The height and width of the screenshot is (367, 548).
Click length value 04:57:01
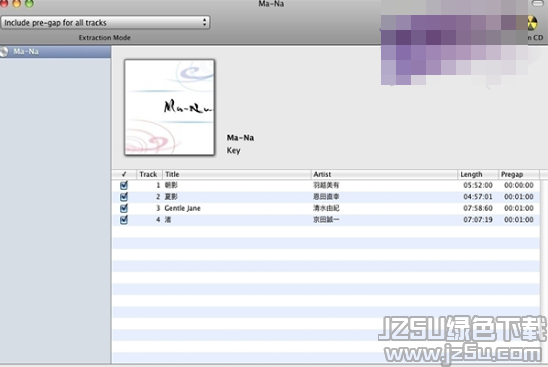tap(478, 197)
